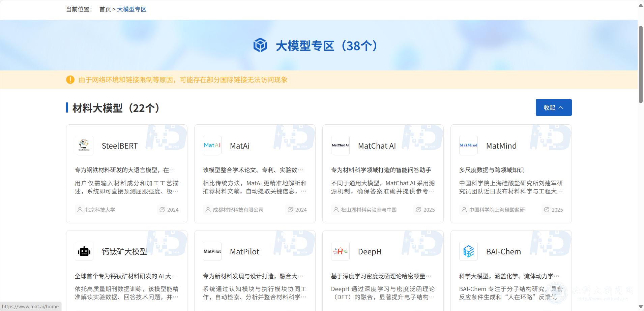Click the 松山湖材料实验室与中国 label
644x311 pixels.
click(369, 210)
